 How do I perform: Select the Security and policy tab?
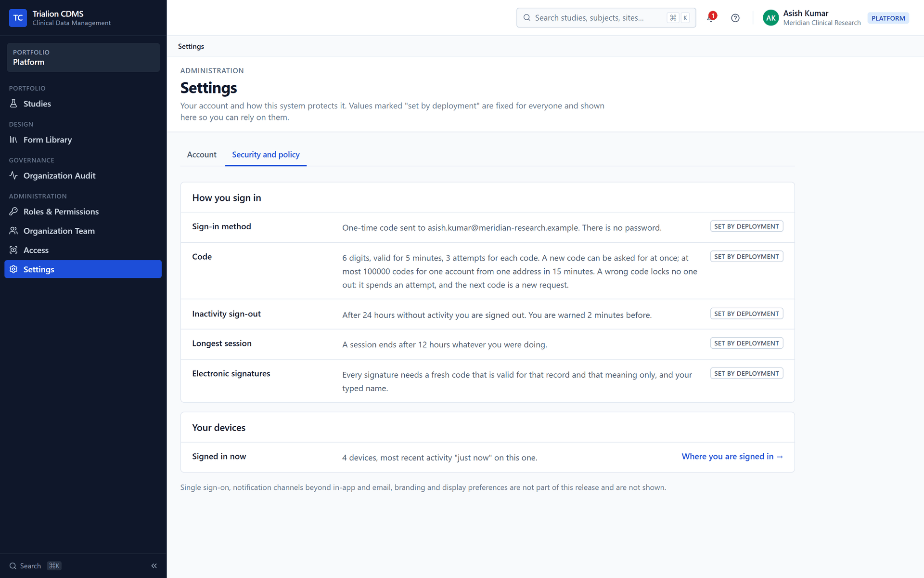[x=266, y=155]
